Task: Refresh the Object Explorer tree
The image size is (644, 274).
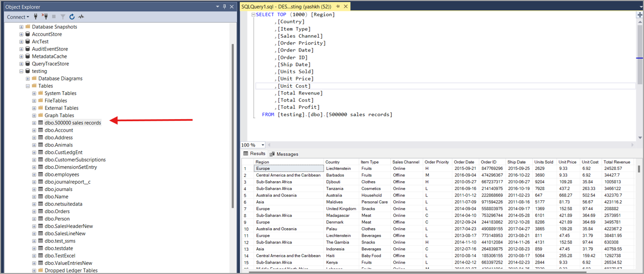Action: click(x=72, y=17)
